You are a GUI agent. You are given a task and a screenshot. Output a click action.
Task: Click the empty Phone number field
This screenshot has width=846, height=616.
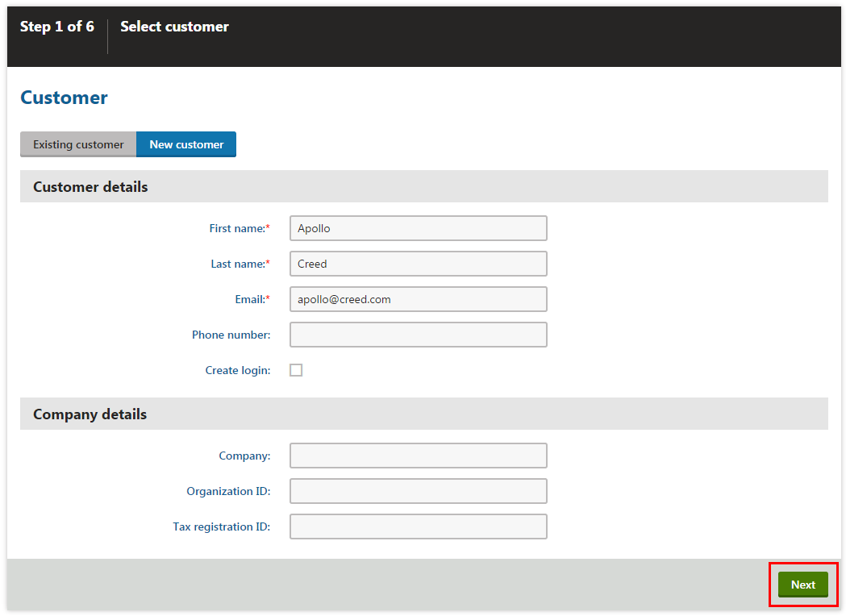[x=418, y=335]
